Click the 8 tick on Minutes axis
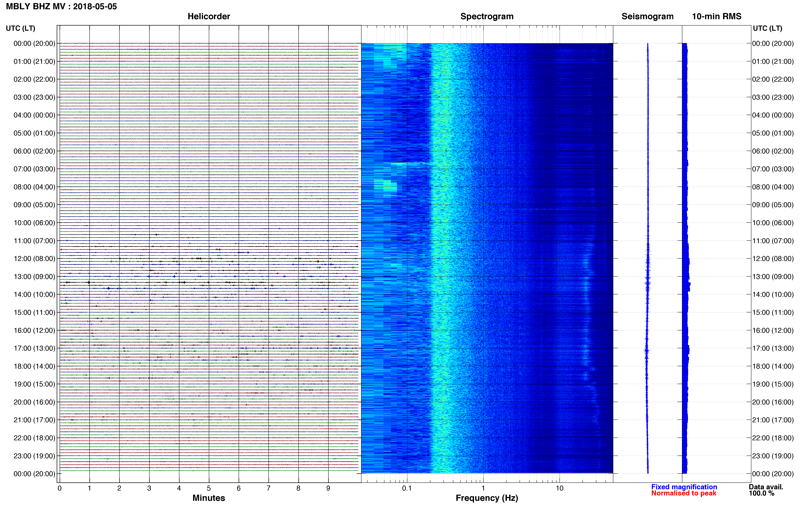The image size is (812, 508). [298, 488]
